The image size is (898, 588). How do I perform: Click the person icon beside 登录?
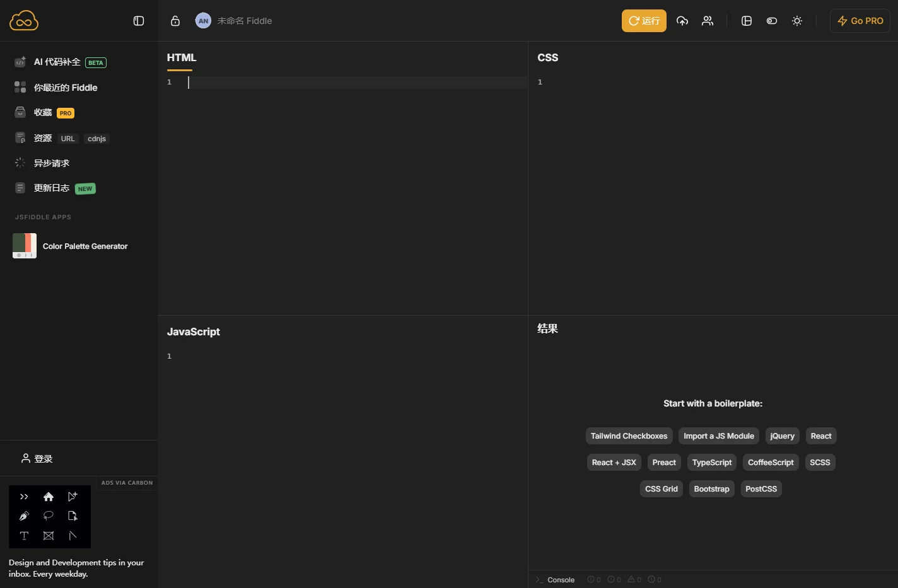click(x=26, y=458)
